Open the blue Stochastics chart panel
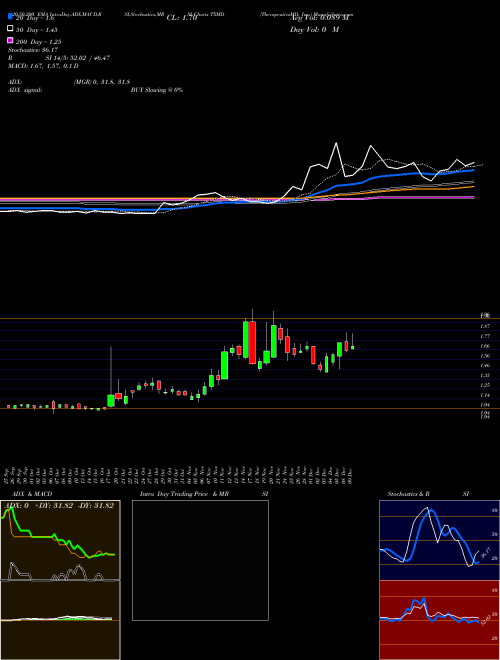The width and height of the screenshot is (500, 660). 439,540
